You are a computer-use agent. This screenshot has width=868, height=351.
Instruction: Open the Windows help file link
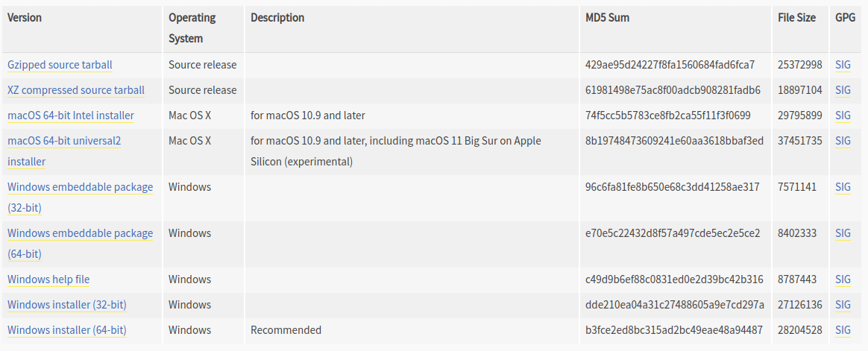[x=48, y=279]
